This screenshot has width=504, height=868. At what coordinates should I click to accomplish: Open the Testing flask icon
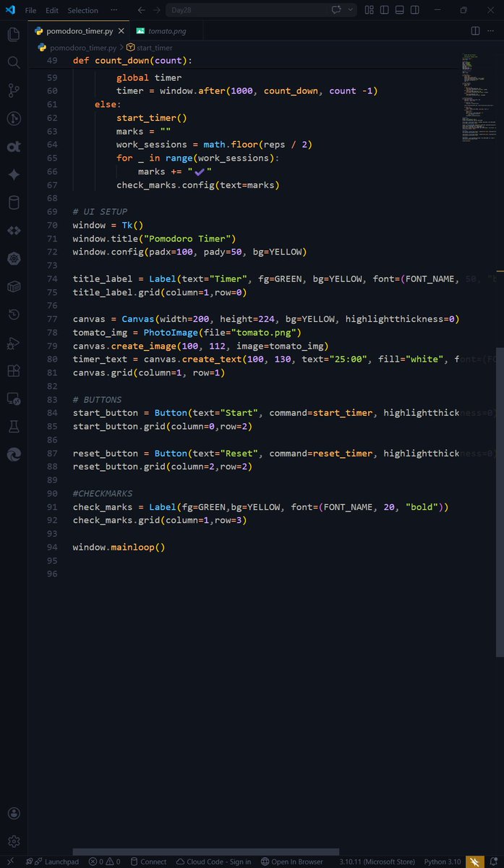(13, 427)
